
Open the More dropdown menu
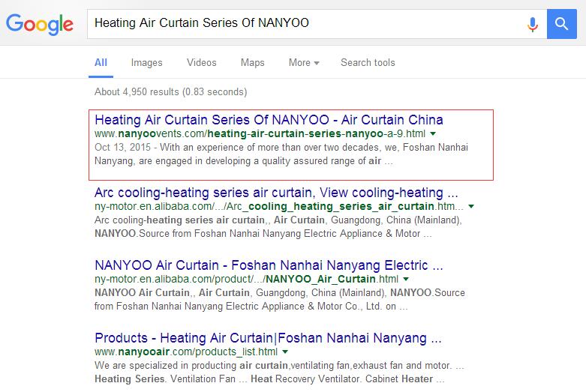(304, 63)
